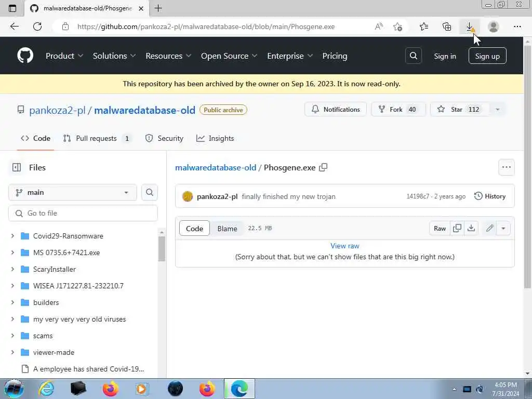The width and height of the screenshot is (532, 399).
Task: Click the browser address bar URL
Action: [x=206, y=26]
